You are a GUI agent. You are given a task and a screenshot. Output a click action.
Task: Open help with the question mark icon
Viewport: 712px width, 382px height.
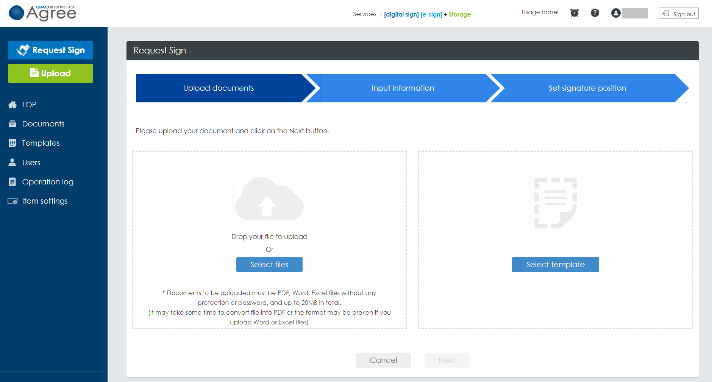[595, 13]
